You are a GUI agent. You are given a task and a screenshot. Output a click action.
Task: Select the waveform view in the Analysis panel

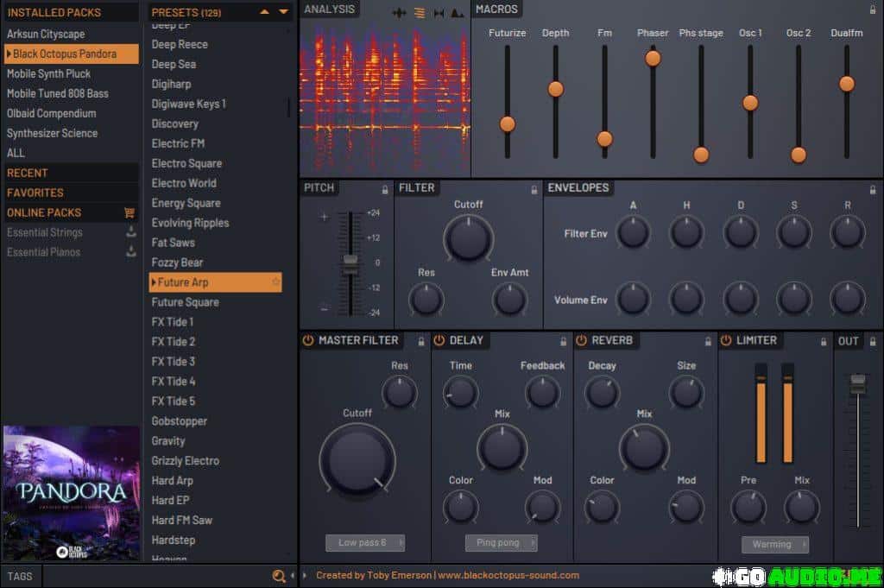tap(399, 12)
